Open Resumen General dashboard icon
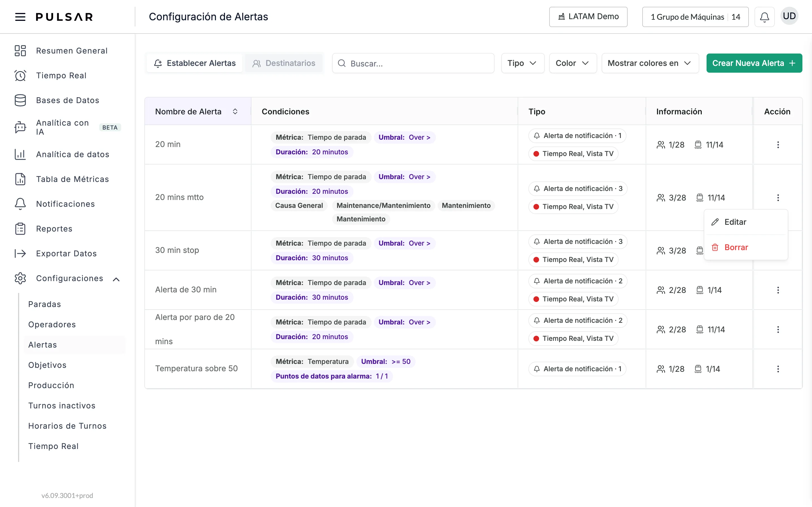812x507 pixels. pos(20,51)
